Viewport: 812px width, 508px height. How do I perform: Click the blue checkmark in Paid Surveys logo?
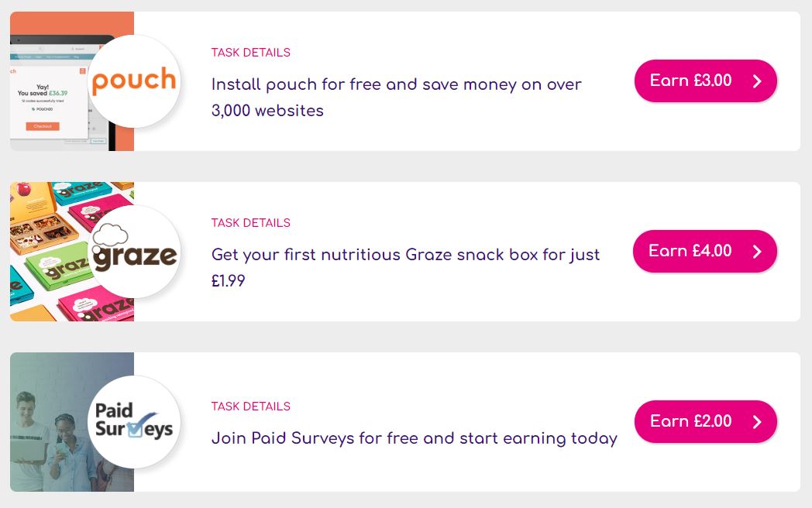click(139, 426)
